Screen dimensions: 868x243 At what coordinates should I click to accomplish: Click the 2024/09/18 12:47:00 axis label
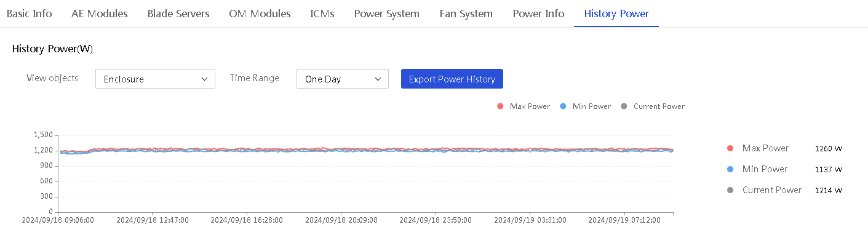pos(152,220)
